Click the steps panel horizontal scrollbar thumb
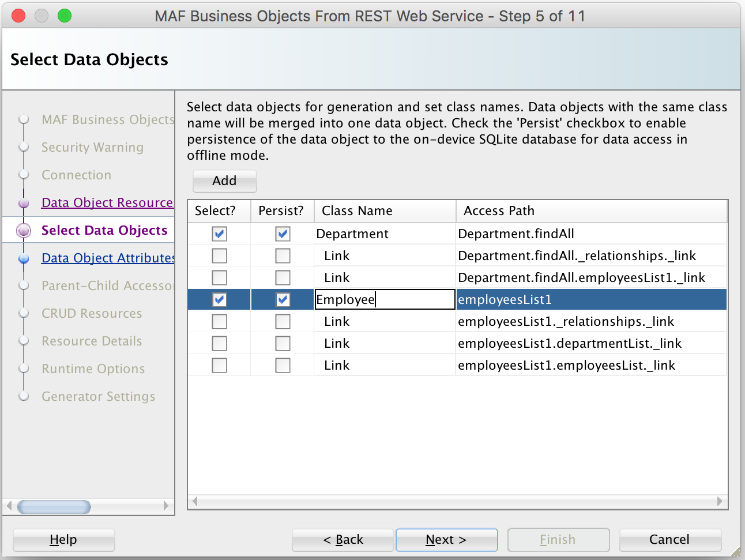 (54, 506)
